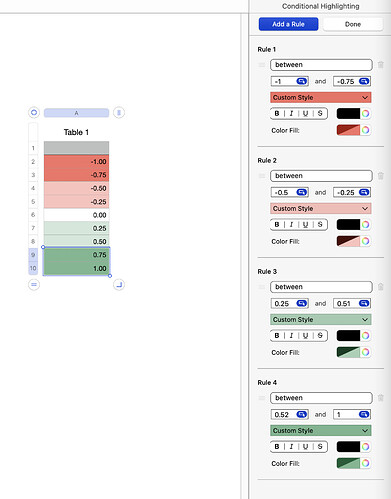Image resolution: width=391 pixels, height=499 pixels.
Task: Open the color wheel for Rule 1's text color
Action: [x=366, y=113]
